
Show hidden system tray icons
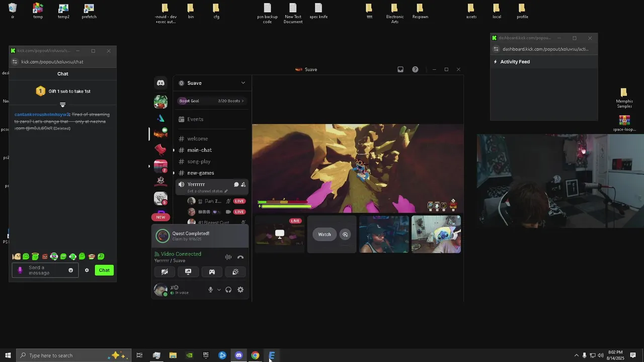point(577,355)
